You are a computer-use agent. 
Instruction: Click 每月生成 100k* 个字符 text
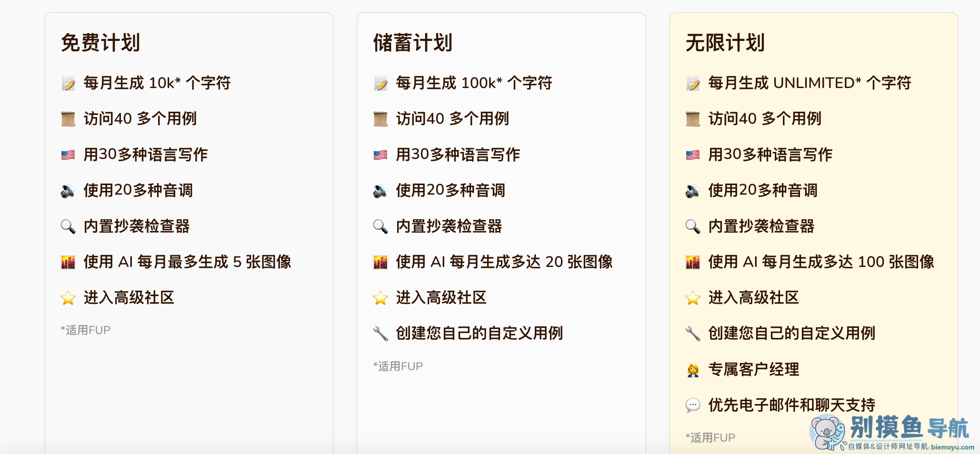coord(474,83)
